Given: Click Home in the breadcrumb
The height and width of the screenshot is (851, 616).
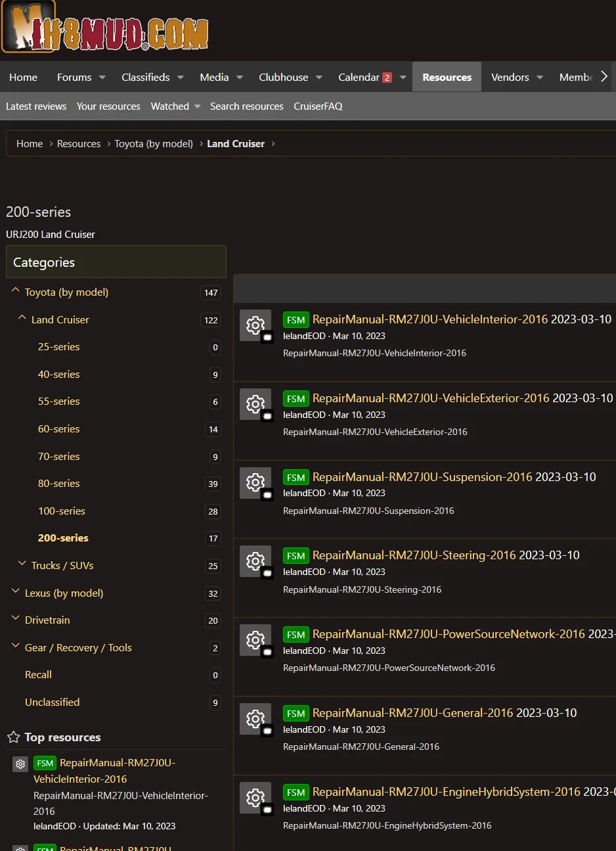Looking at the screenshot, I should click(x=30, y=144).
